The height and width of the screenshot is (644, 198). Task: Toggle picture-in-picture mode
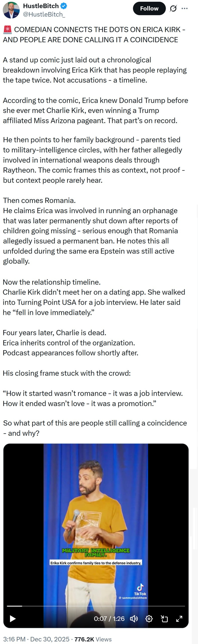pos(164,619)
